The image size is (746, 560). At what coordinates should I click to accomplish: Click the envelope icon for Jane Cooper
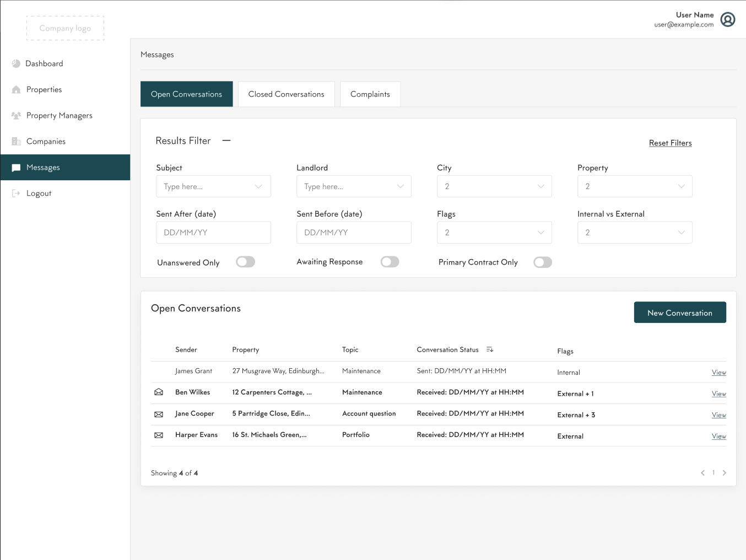tap(159, 414)
